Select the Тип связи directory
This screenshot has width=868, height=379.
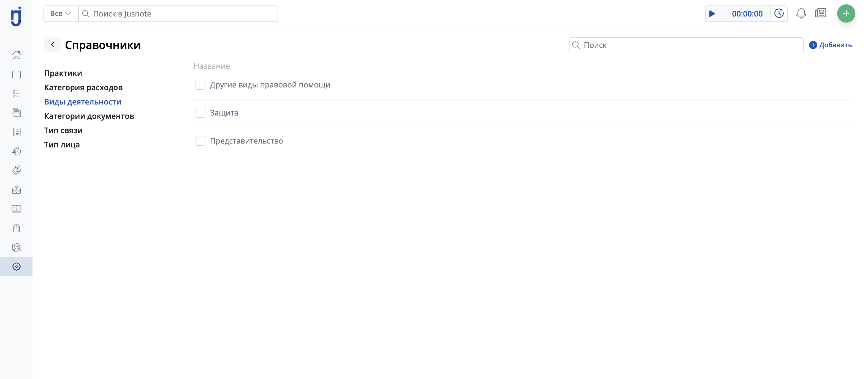pos(63,130)
